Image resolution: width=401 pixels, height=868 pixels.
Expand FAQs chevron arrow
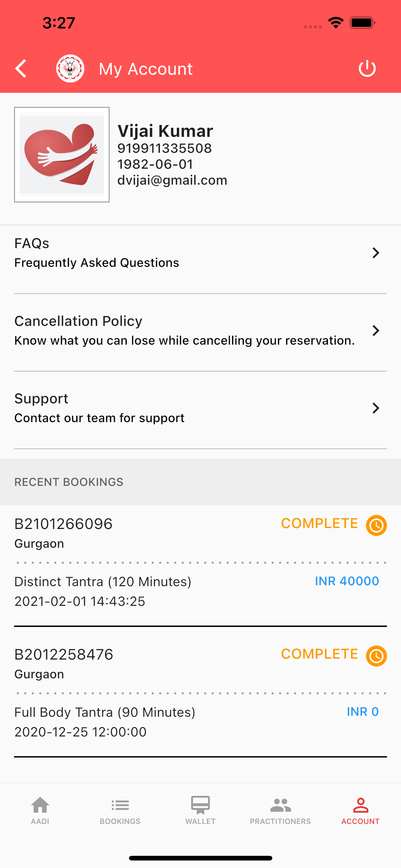[376, 253]
